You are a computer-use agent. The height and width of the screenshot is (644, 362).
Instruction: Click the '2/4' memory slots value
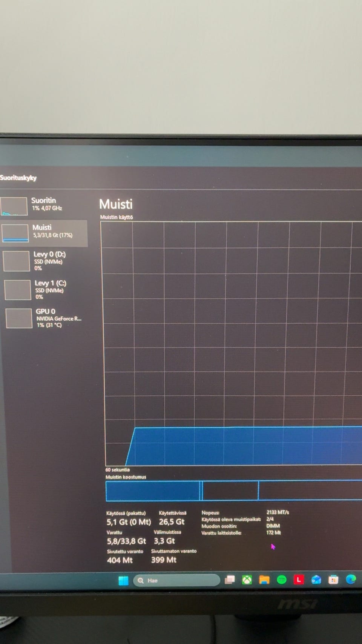click(270, 519)
